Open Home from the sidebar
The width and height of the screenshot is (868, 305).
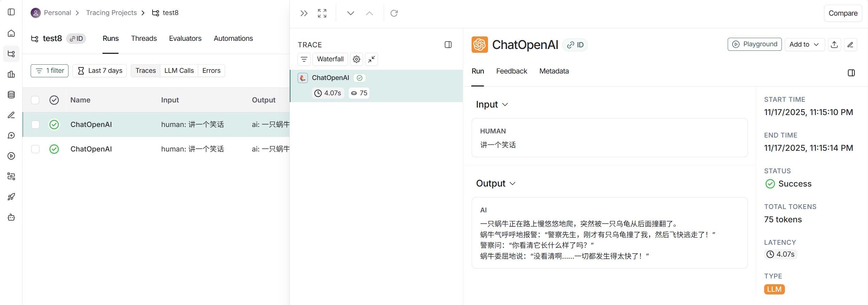click(11, 33)
